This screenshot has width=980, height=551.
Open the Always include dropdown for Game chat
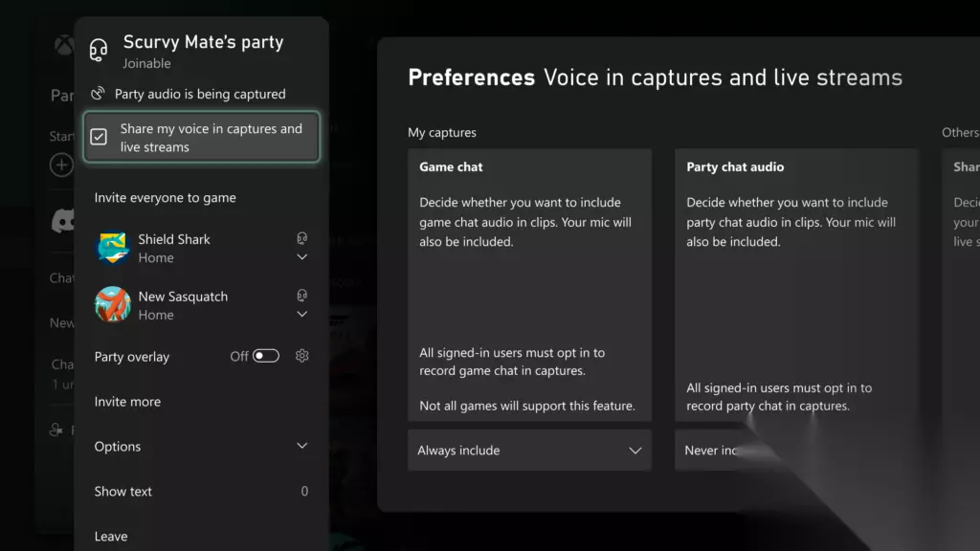coord(529,450)
